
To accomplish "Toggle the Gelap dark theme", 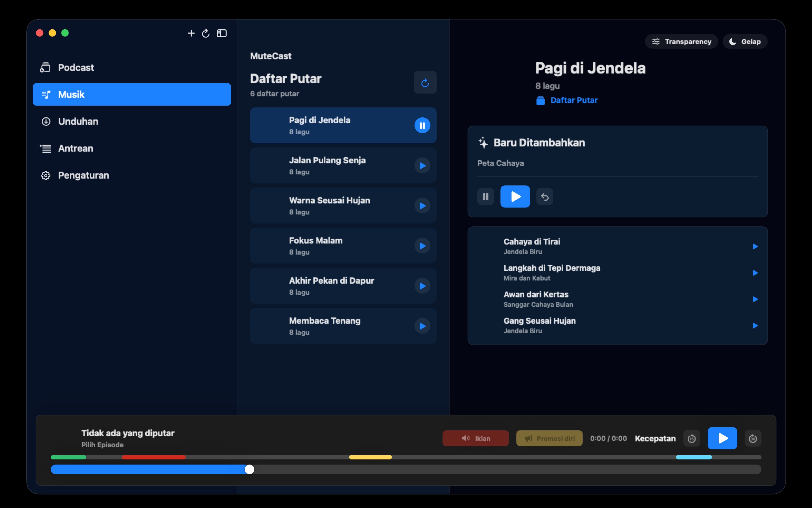I will [x=745, y=41].
